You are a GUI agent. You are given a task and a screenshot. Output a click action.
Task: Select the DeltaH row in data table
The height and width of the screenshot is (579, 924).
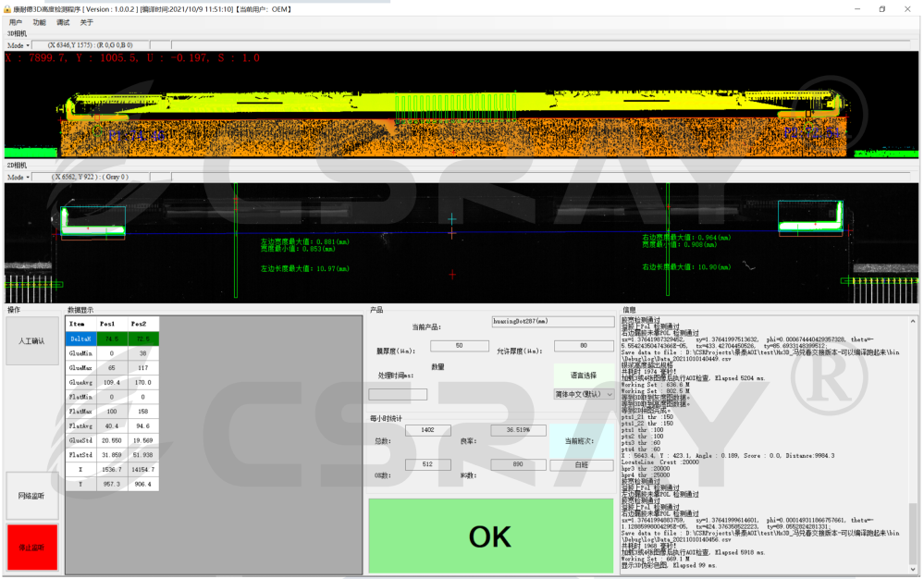coord(78,339)
